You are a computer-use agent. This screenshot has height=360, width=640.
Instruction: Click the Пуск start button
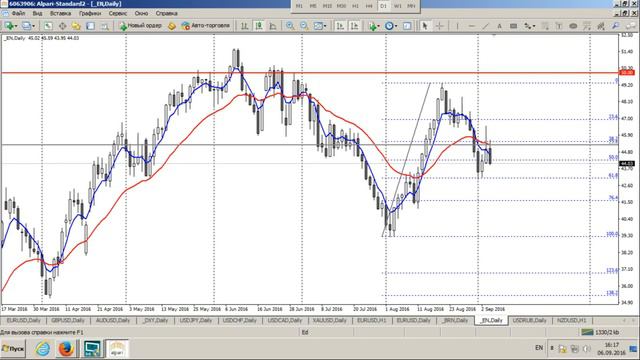13,349
